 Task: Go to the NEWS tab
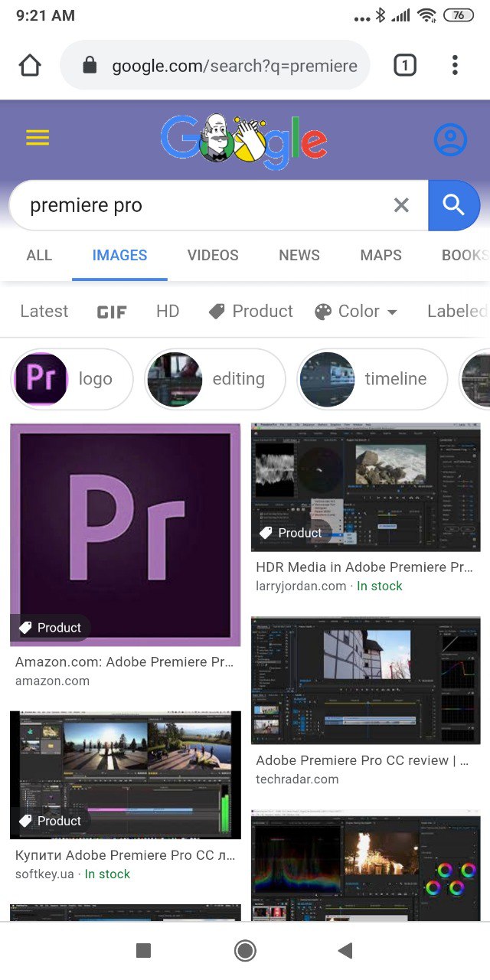click(299, 256)
